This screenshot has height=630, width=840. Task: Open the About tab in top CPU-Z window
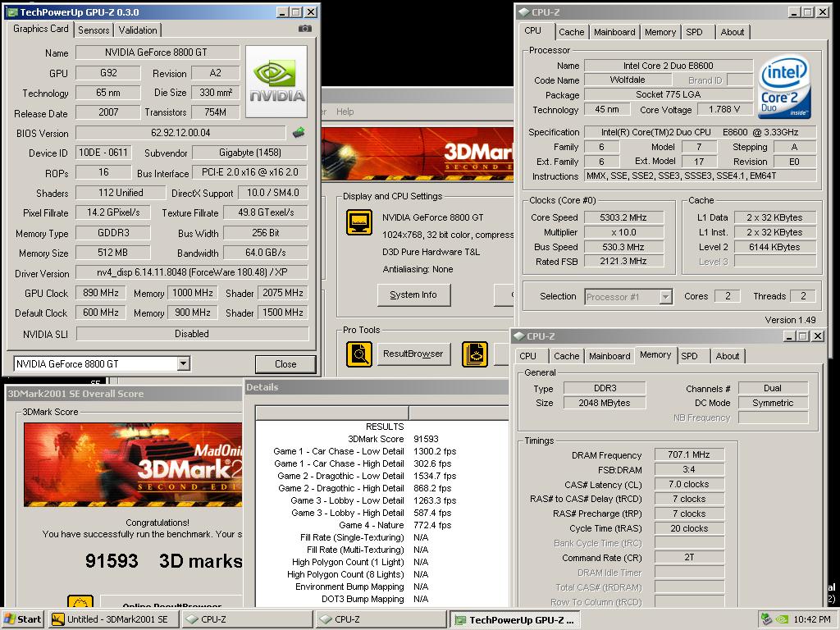pos(733,32)
